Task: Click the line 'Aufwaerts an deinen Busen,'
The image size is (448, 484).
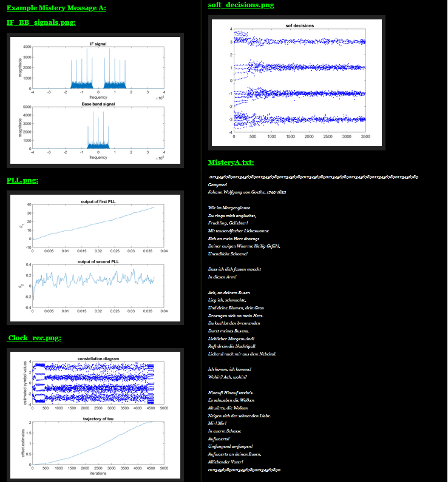Action: tap(235, 454)
